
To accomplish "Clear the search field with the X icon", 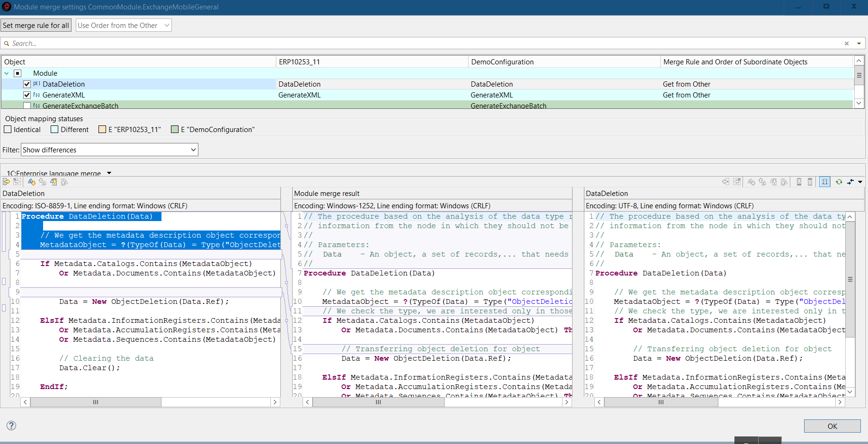I will pyautogui.click(x=846, y=44).
